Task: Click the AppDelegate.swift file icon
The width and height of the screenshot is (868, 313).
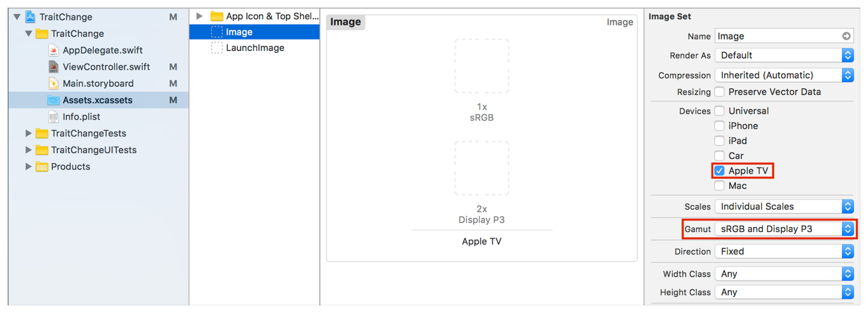Action: coord(54,50)
